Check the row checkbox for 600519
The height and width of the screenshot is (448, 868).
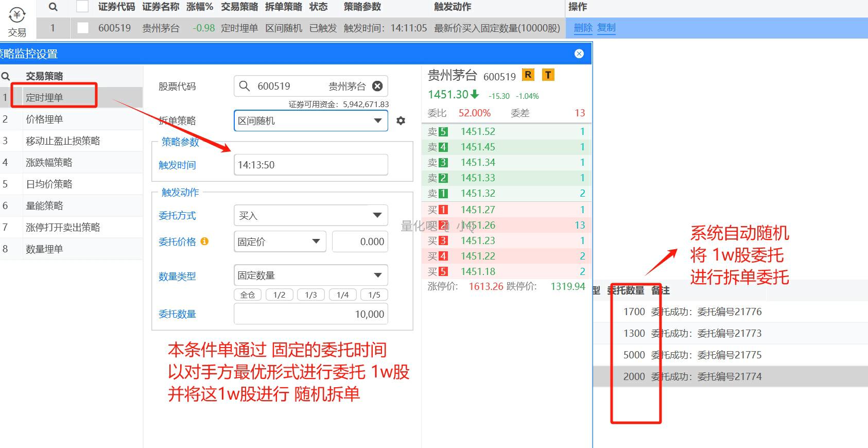pyautogui.click(x=82, y=28)
